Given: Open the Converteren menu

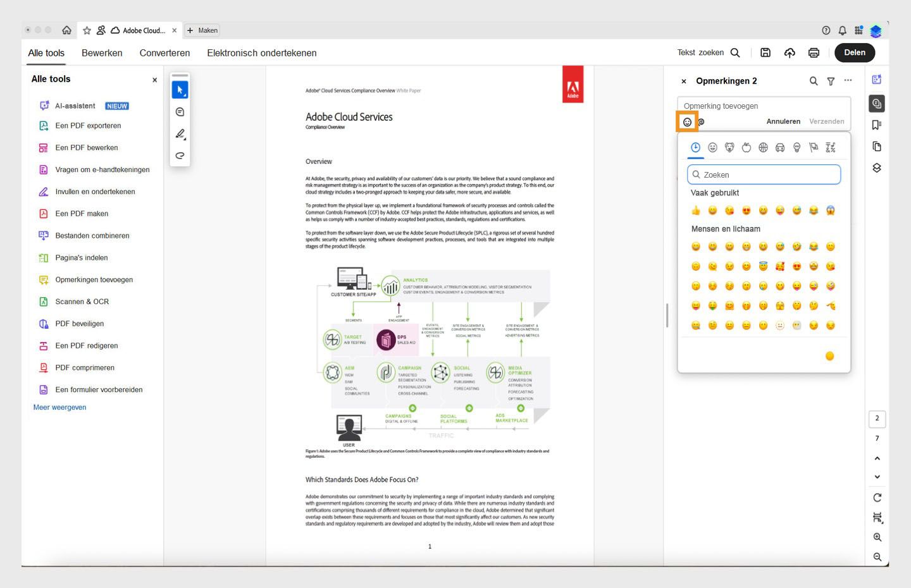Looking at the screenshot, I should [x=164, y=53].
